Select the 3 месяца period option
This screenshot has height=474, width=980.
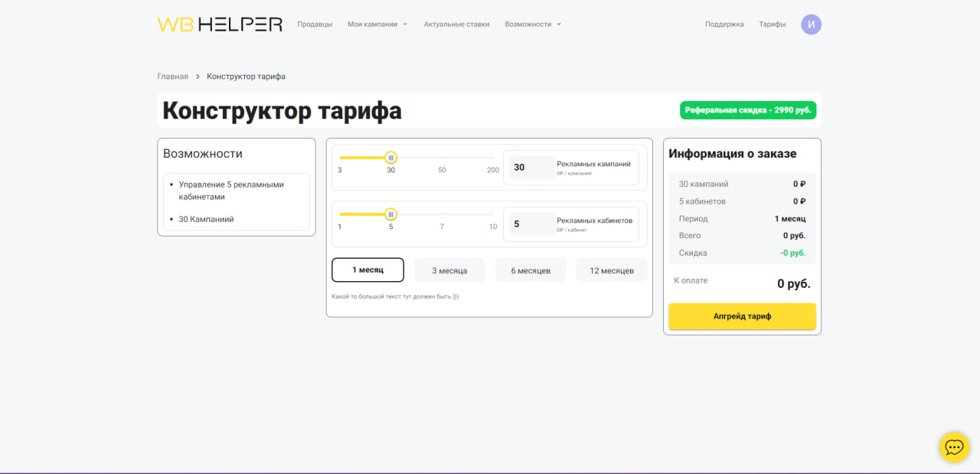point(449,270)
